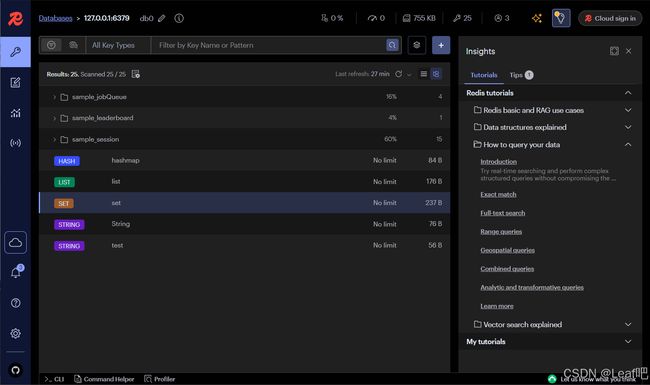Select the test STRING key row
Screen dimensions: 650x385
click(245, 245)
